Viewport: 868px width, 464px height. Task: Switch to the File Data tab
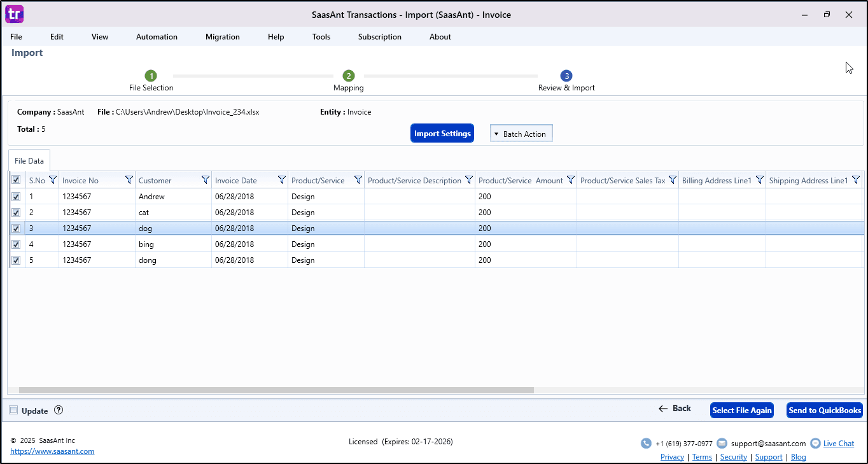pos(29,161)
